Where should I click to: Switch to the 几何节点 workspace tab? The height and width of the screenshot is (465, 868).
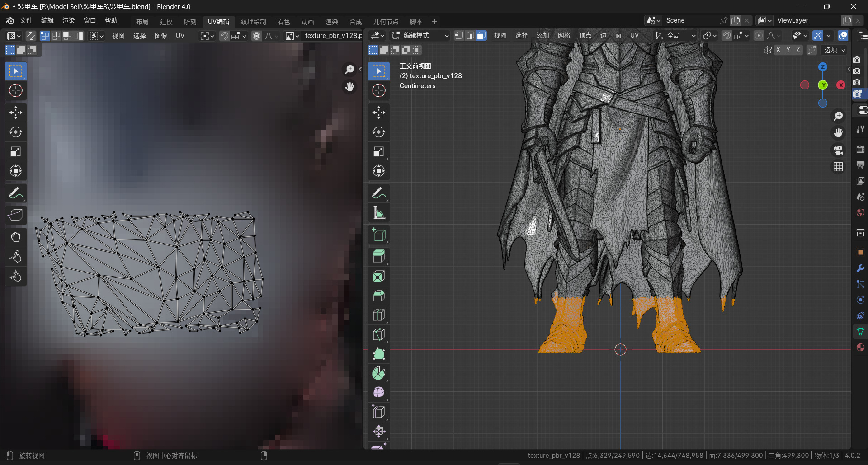click(386, 21)
